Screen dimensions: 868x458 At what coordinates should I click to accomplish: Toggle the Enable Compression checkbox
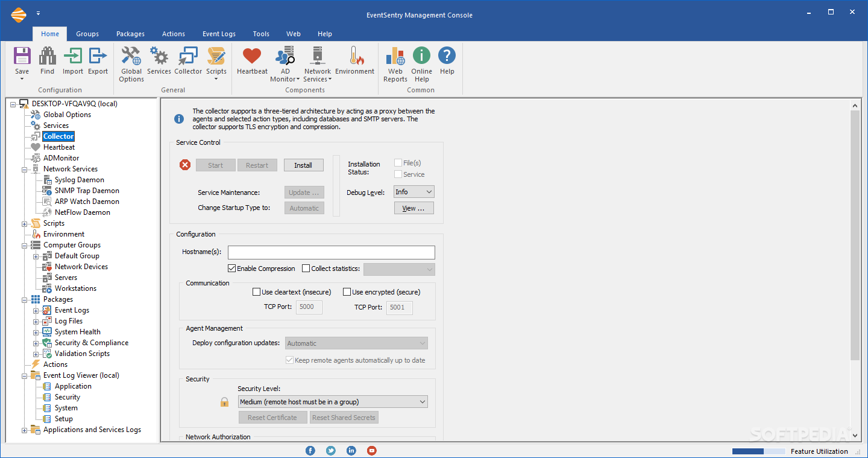[x=231, y=269]
